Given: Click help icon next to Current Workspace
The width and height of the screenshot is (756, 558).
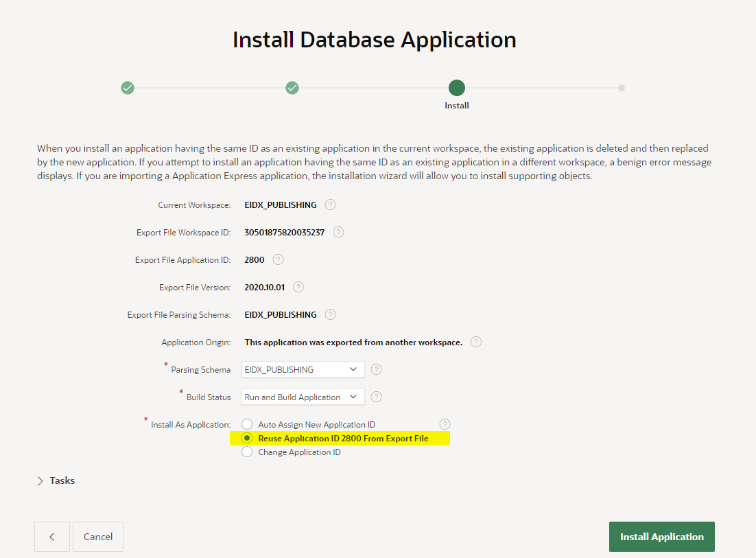Looking at the screenshot, I should [330, 205].
